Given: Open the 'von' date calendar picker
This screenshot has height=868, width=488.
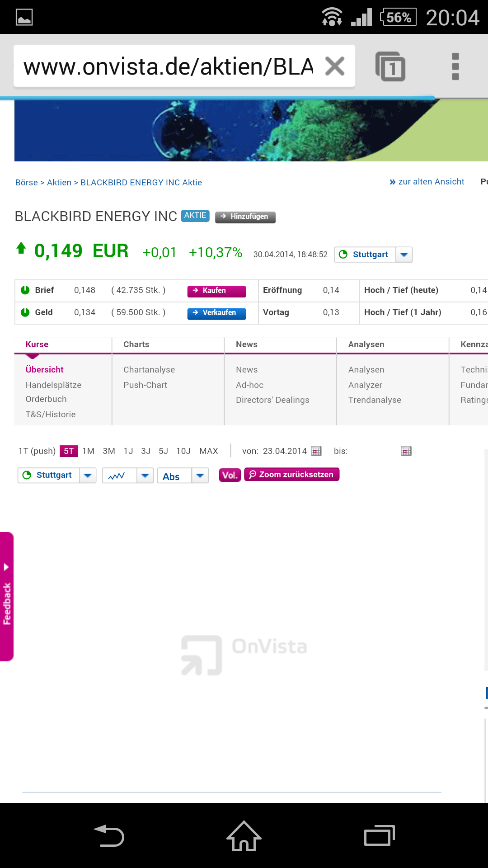Looking at the screenshot, I should pos(316,451).
